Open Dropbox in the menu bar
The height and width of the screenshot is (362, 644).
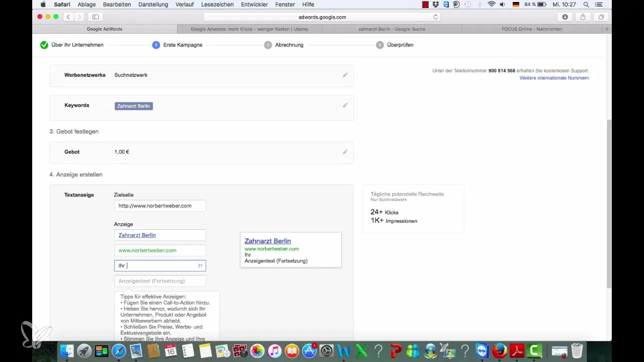pos(436,4)
